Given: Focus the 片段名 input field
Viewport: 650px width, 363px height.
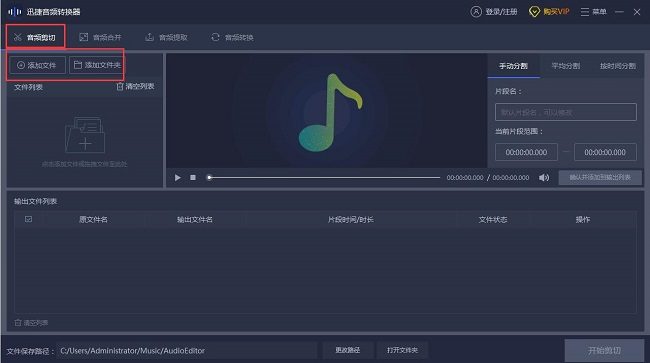Looking at the screenshot, I should [565, 112].
